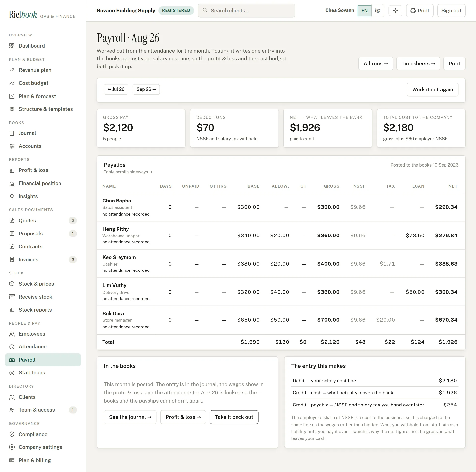This screenshot has width=476, height=472.
Task: Click Work it out again
Action: click(433, 90)
